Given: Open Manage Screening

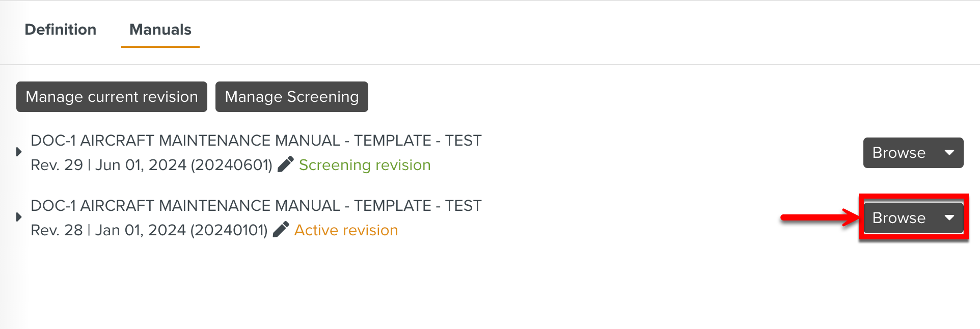Looking at the screenshot, I should pyautogui.click(x=291, y=97).
